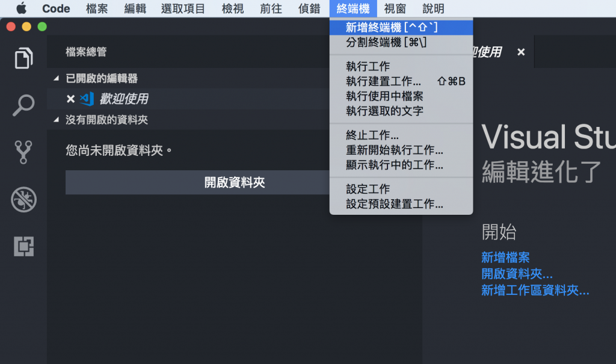Choose 分割終端機 from the menu

pos(401,42)
